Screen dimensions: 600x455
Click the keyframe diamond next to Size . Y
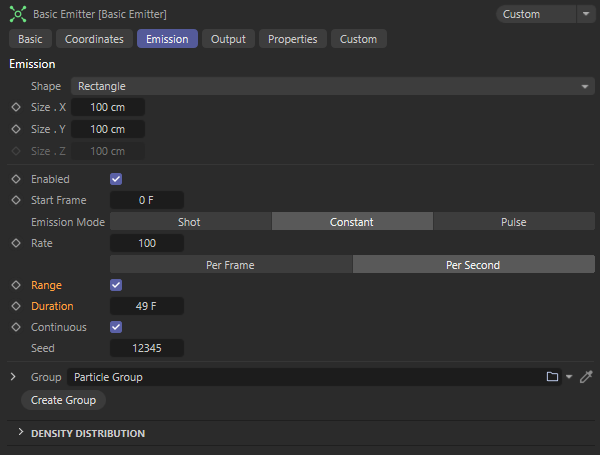click(15, 129)
